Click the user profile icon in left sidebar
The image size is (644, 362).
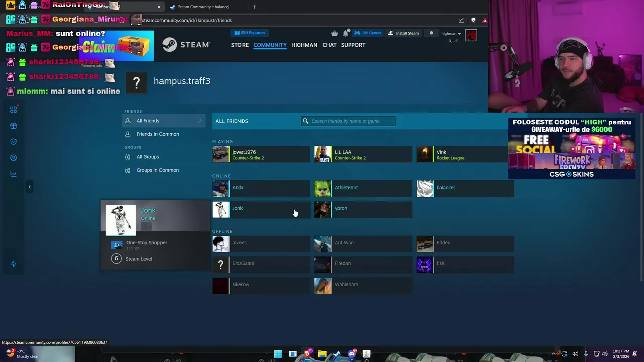[14, 158]
